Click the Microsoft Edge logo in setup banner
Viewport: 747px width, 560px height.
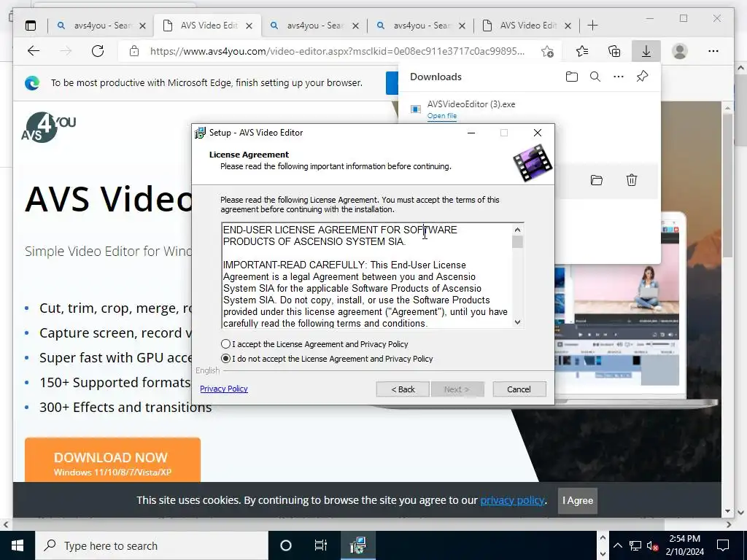click(32, 83)
